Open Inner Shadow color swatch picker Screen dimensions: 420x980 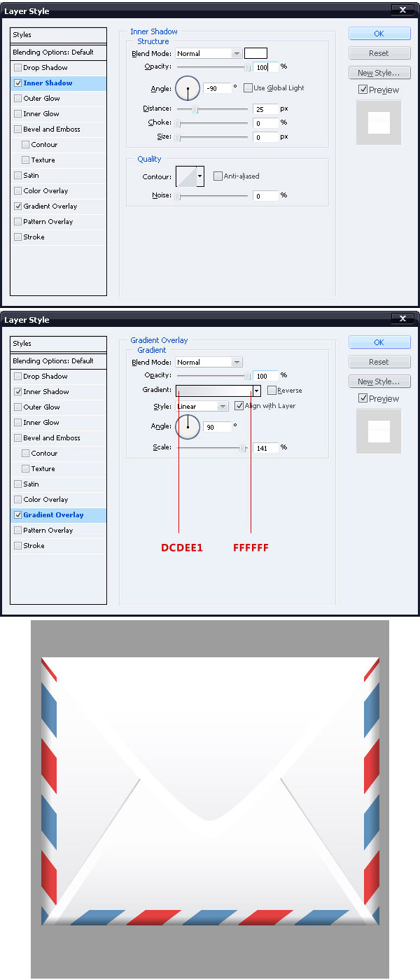255,53
